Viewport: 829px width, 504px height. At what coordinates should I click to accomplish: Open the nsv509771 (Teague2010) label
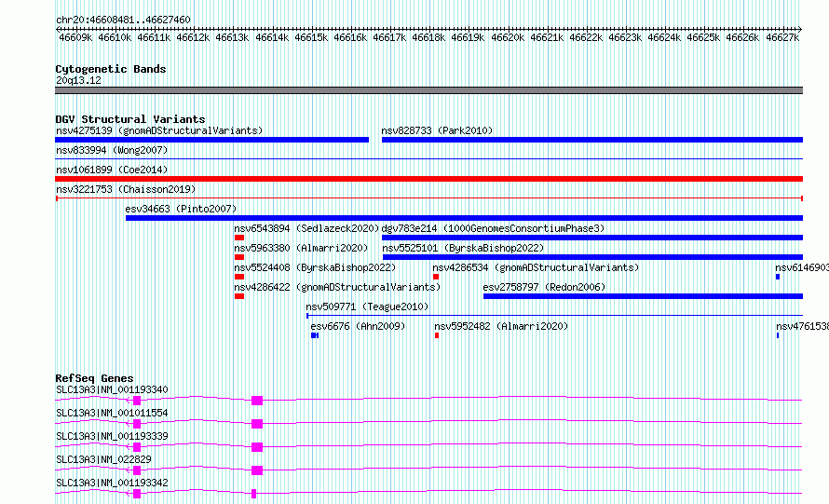(x=367, y=306)
